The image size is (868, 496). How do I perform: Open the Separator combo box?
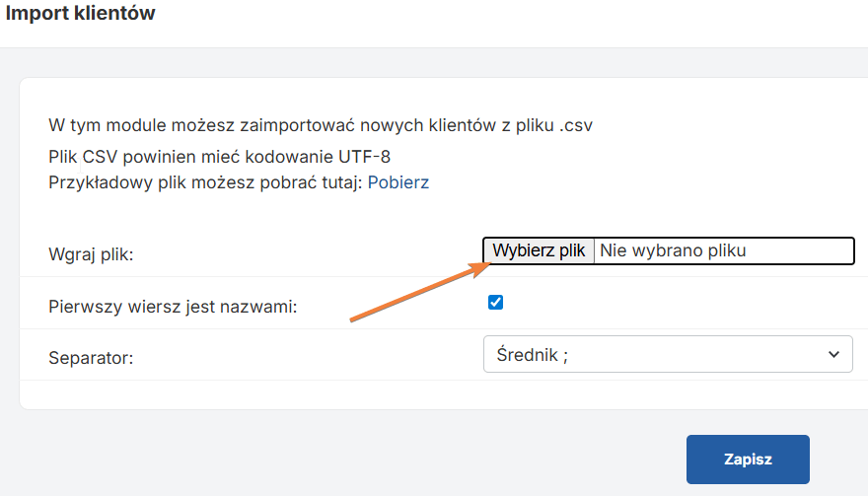(668, 354)
